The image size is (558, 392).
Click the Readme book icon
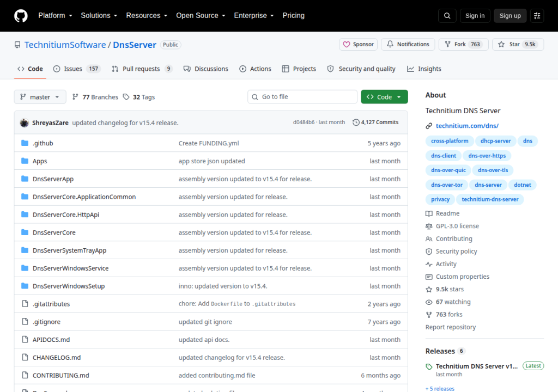[429, 213]
